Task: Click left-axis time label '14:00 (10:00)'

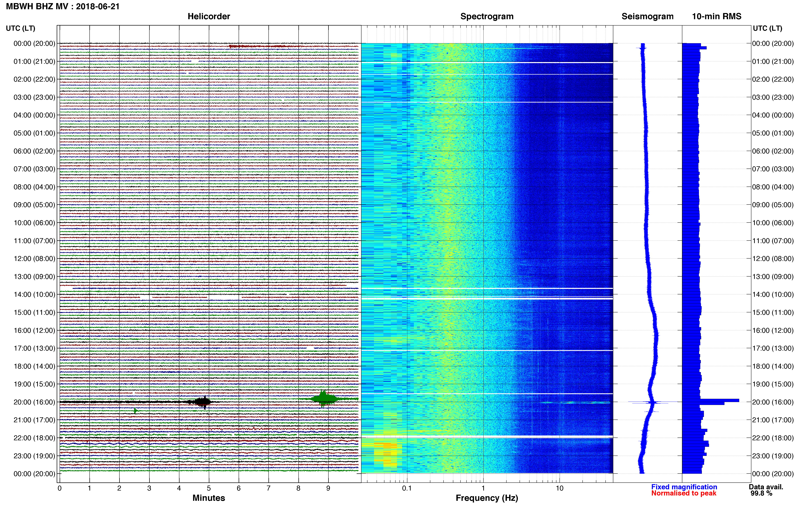Action: [34, 295]
